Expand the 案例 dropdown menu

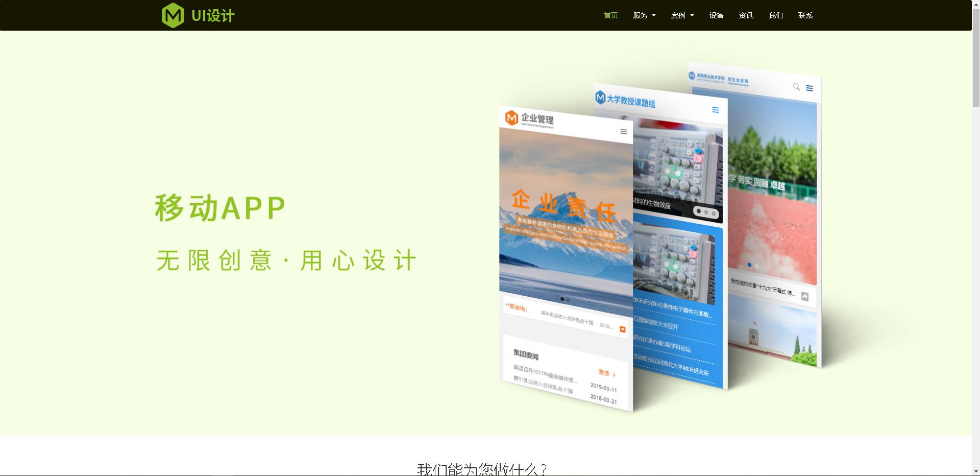click(682, 15)
